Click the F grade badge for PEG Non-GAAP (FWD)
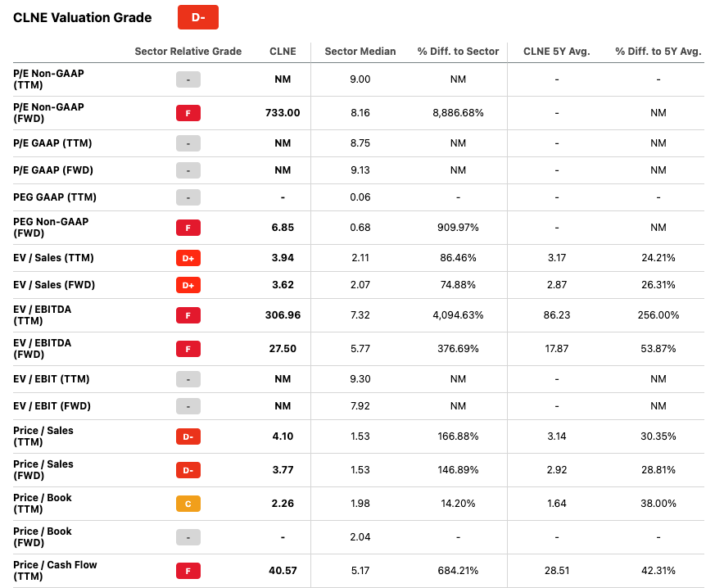The width and height of the screenshot is (715, 588). (x=188, y=228)
